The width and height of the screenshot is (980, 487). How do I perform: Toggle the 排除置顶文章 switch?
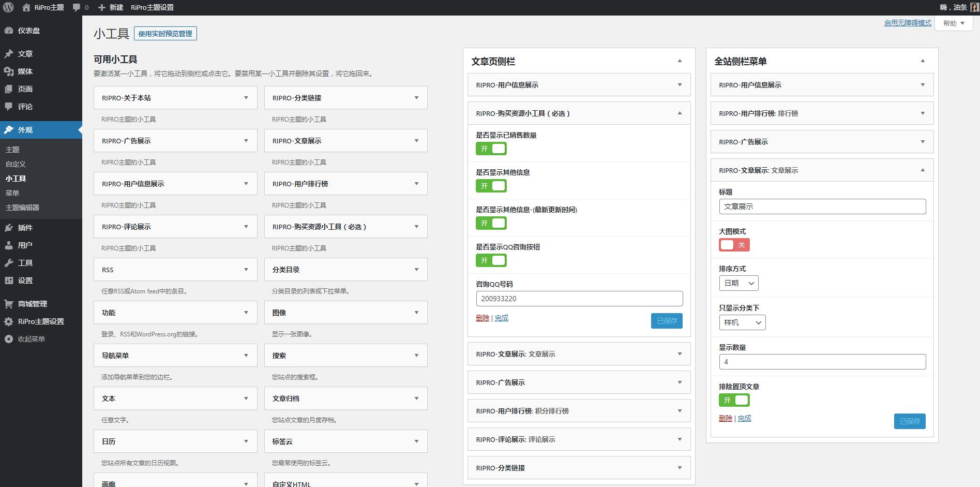[x=734, y=401]
